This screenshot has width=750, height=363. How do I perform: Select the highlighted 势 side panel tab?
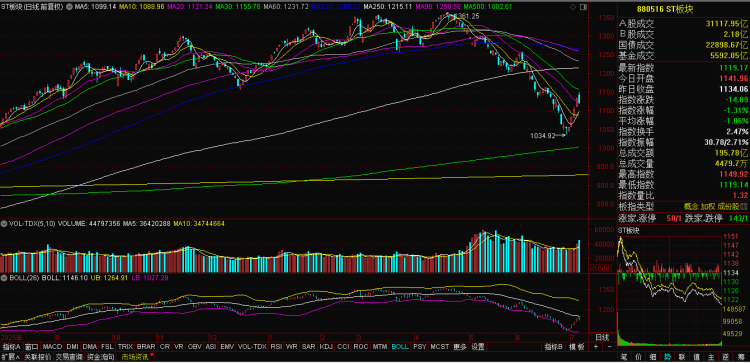667,357
